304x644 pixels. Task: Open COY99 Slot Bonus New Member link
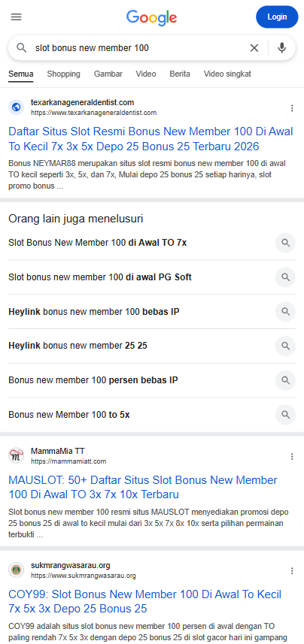pyautogui.click(x=144, y=601)
